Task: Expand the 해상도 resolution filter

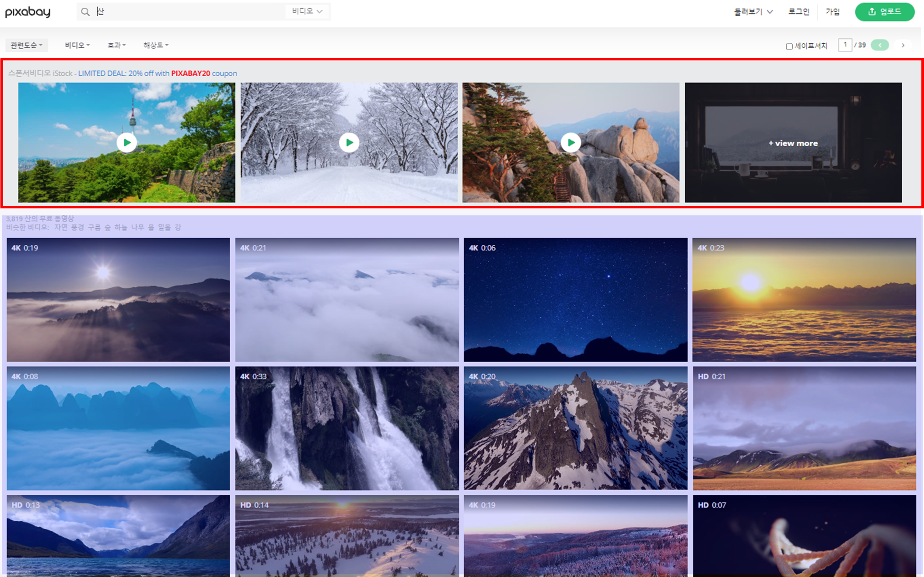Action: click(156, 45)
